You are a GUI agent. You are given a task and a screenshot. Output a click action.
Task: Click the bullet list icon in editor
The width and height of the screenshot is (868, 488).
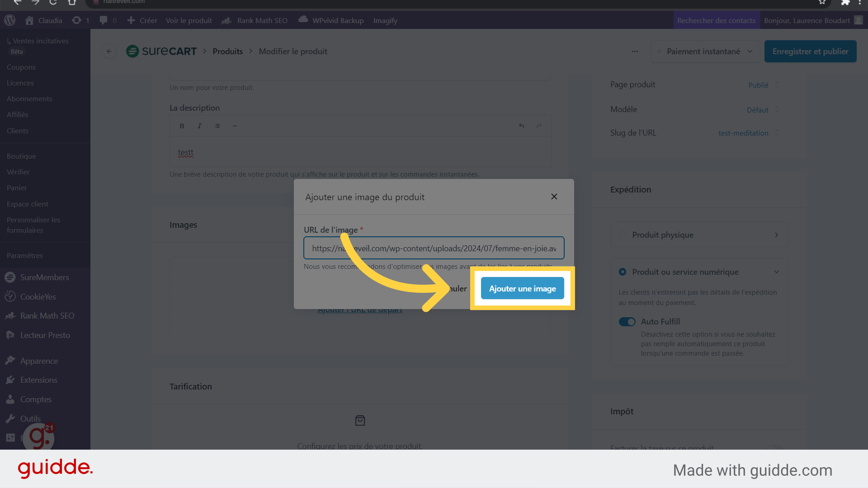pos(217,126)
